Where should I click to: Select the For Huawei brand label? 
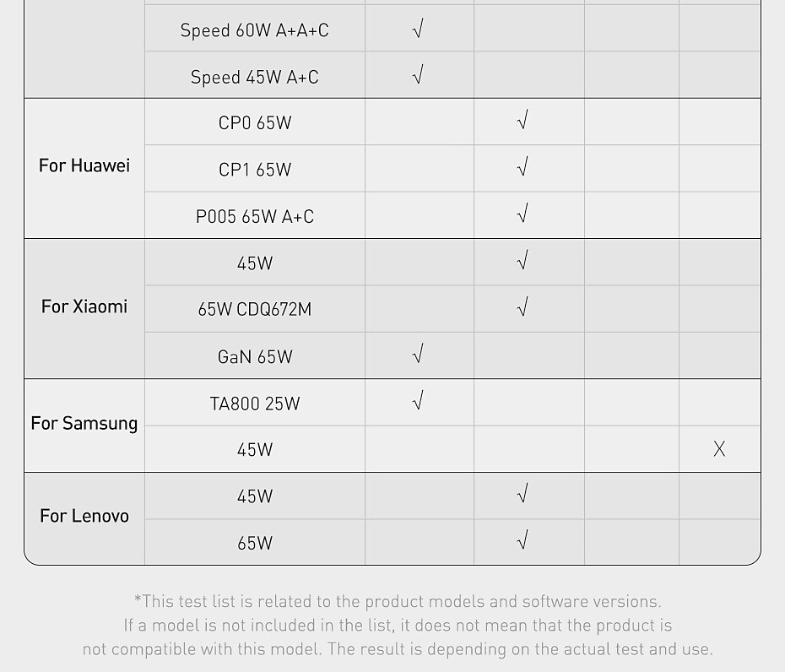point(84,166)
